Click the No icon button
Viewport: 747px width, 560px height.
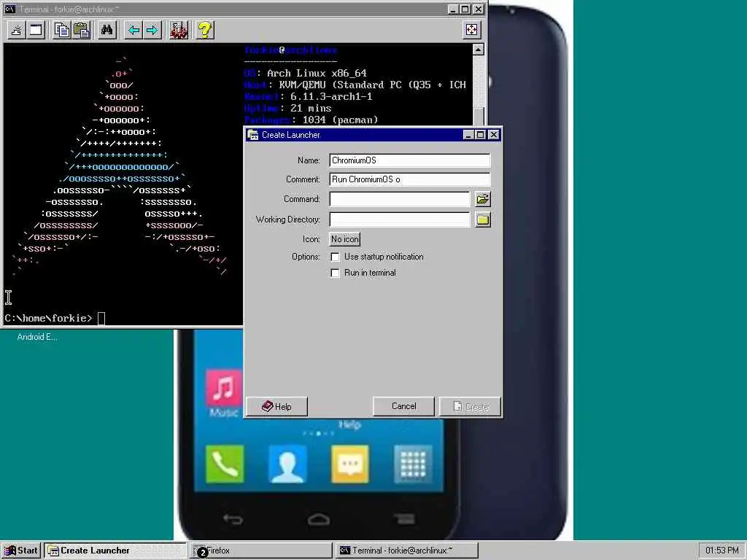point(345,239)
